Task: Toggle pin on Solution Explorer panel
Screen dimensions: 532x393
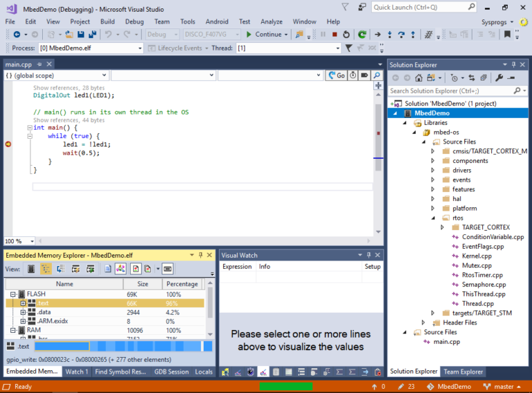Action: tap(514, 64)
